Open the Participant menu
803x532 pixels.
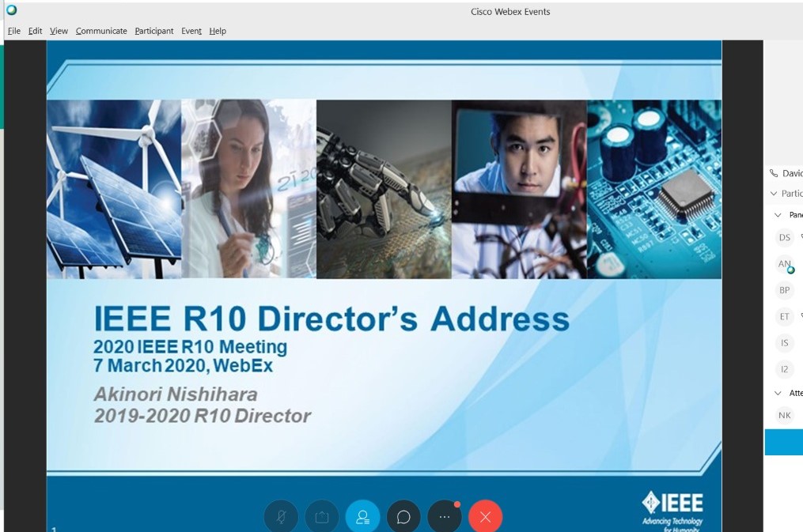tap(154, 31)
